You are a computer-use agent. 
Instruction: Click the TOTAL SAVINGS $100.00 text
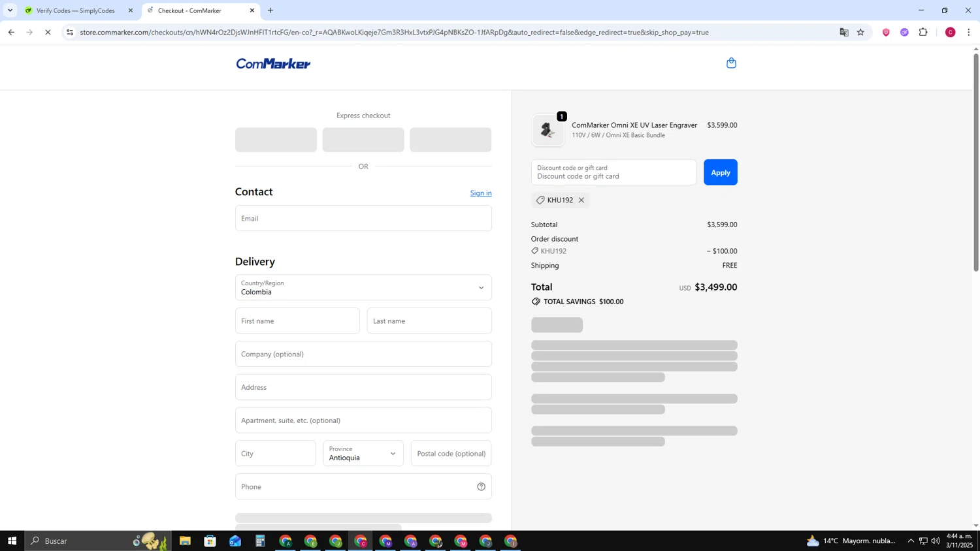(x=583, y=302)
